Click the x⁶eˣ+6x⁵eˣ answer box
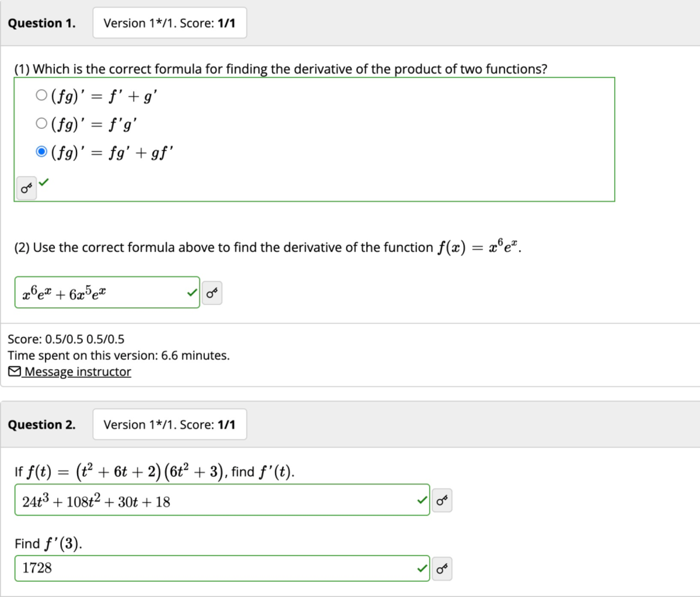Screen dimensions: 700x597 coord(107,293)
